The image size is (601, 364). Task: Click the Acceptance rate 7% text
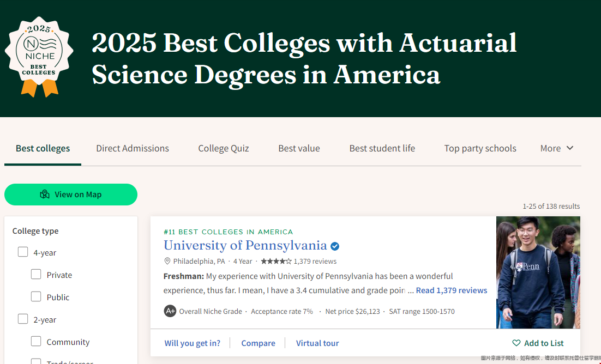(282, 311)
